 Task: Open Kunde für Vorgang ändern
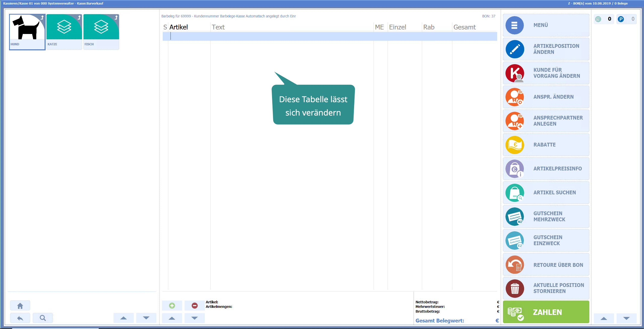[546, 73]
